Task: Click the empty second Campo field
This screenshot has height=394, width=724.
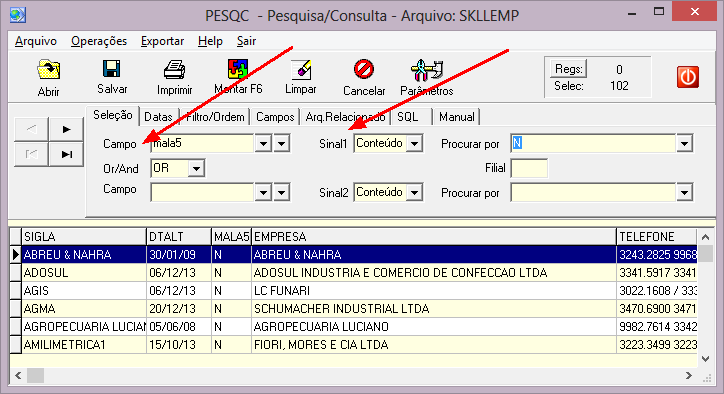Action: point(202,192)
